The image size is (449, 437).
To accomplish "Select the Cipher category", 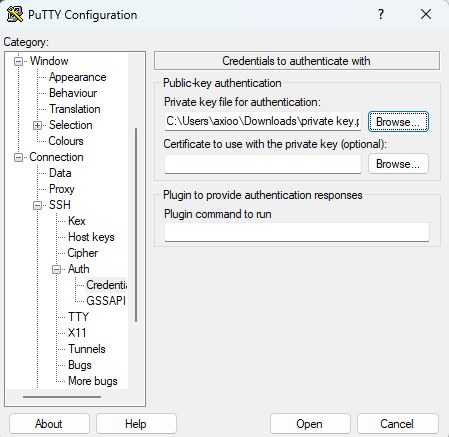I will point(83,253).
